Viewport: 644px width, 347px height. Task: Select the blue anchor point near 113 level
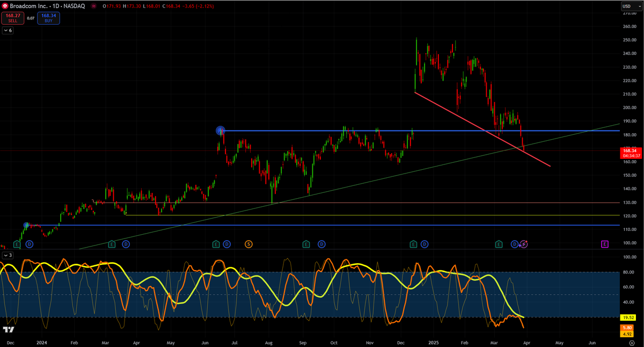tap(26, 225)
